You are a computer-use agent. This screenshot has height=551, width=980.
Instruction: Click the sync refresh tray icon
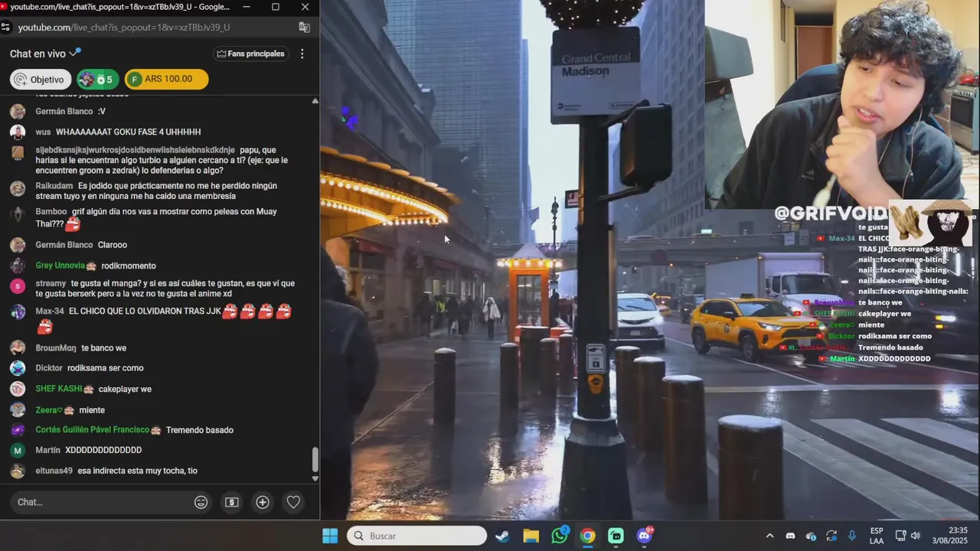831,536
